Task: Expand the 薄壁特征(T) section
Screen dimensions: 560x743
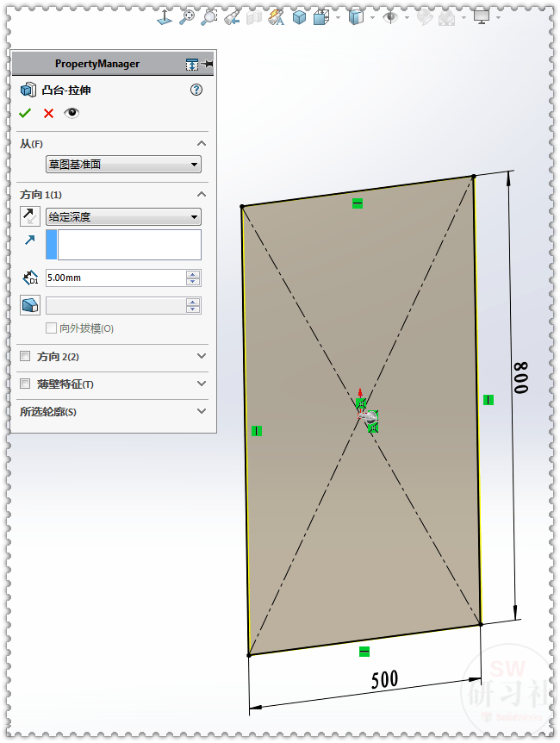Action: coord(202,384)
